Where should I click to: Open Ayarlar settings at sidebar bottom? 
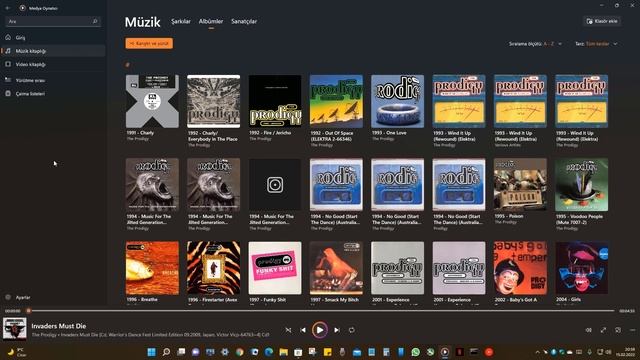click(x=53, y=298)
